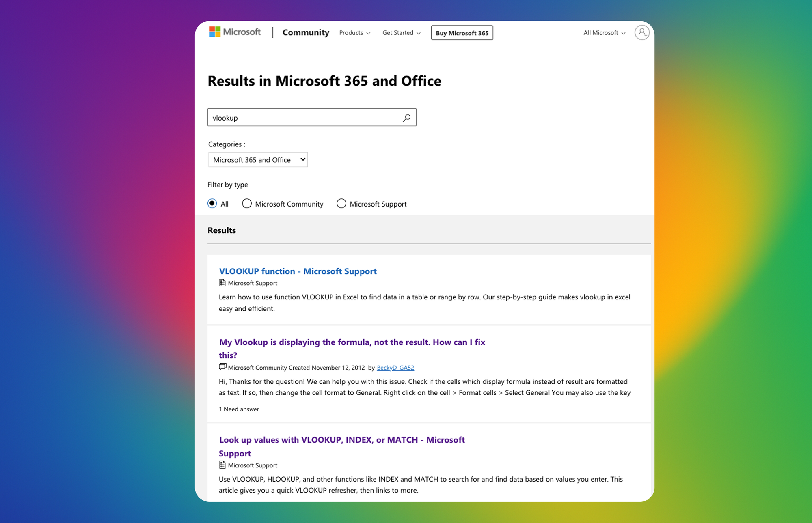Screen dimensions: 812x523
Task: Click the Microsoft logo
Action: click(x=235, y=32)
